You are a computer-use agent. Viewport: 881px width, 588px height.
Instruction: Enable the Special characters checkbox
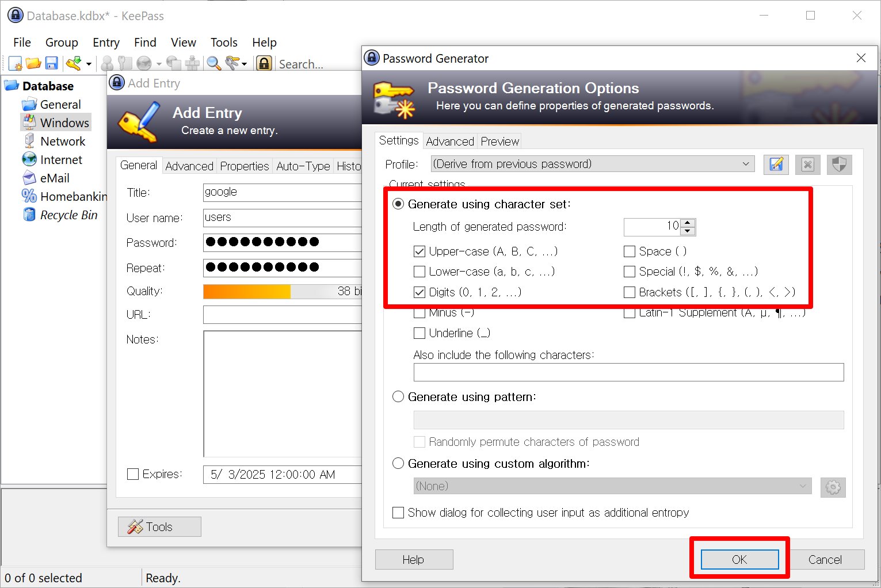click(x=630, y=272)
